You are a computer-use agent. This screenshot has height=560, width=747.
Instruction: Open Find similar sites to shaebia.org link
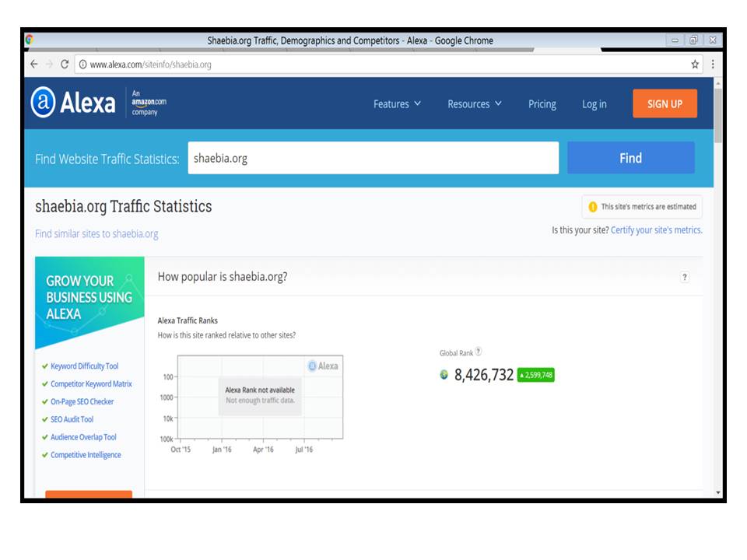pos(96,233)
